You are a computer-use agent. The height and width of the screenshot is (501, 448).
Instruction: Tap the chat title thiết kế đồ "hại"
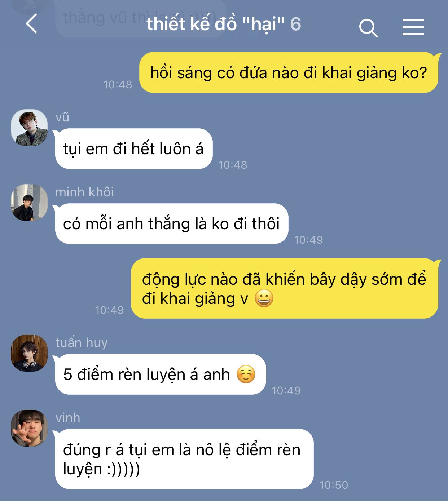(x=216, y=24)
